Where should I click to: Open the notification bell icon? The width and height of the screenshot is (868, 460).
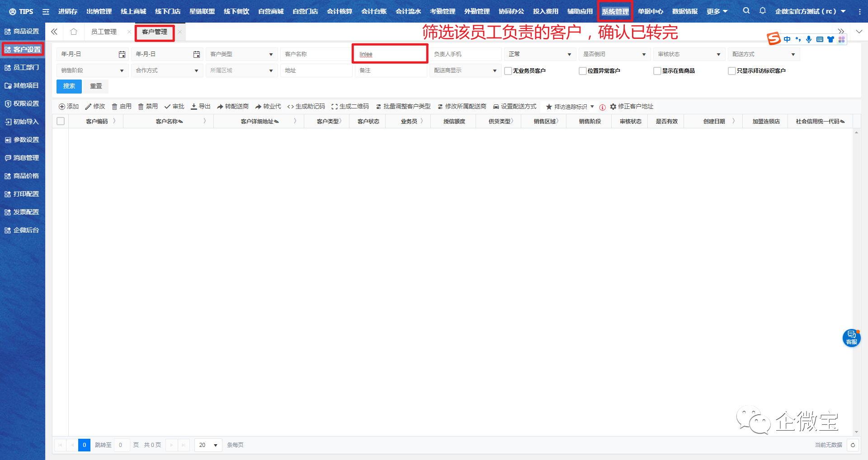pos(763,11)
